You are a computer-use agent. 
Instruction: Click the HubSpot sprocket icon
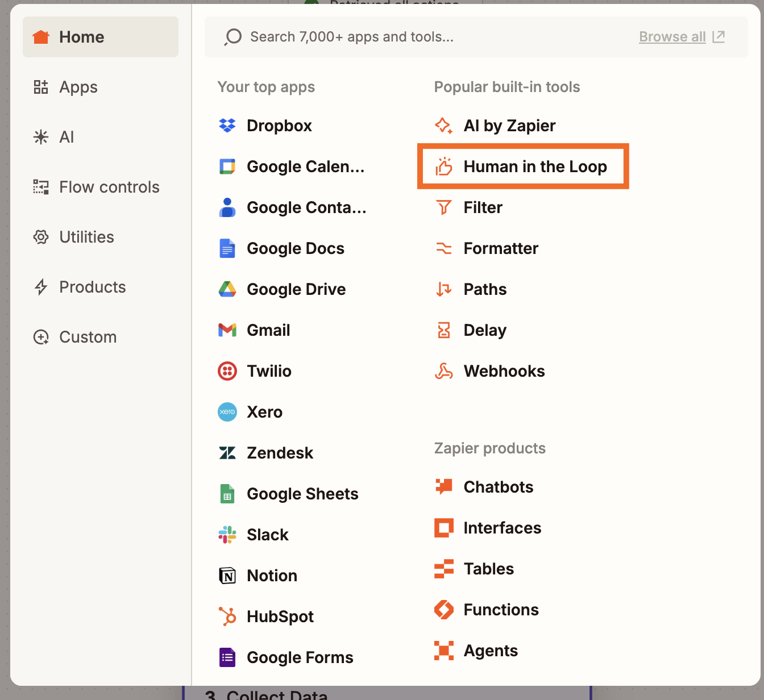tap(227, 616)
